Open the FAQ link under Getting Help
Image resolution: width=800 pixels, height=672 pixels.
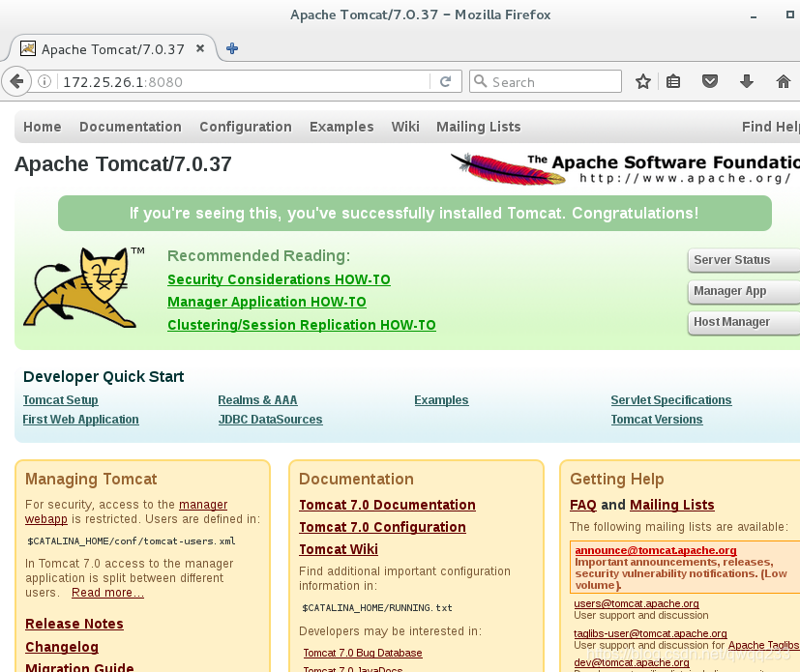click(x=583, y=505)
